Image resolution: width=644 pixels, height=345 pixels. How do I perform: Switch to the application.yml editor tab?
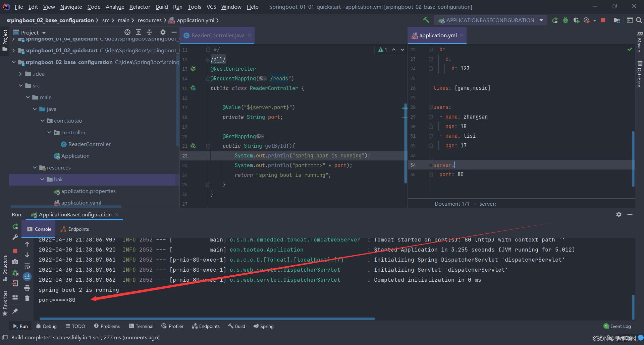coord(437,36)
